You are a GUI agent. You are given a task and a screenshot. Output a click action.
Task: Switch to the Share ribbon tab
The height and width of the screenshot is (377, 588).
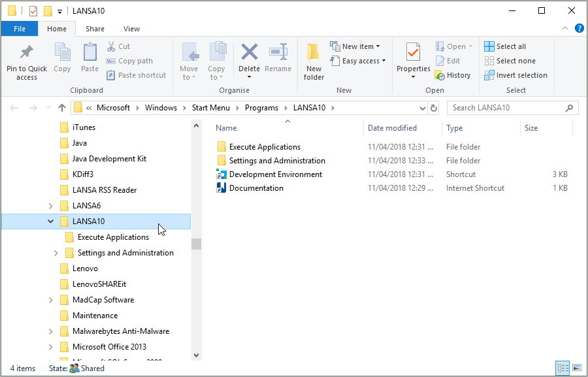pyautogui.click(x=95, y=29)
